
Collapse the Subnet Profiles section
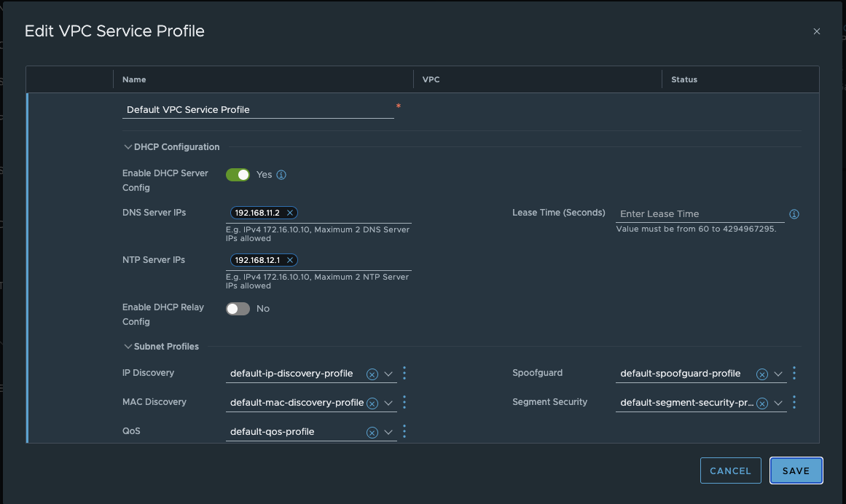[x=128, y=346]
